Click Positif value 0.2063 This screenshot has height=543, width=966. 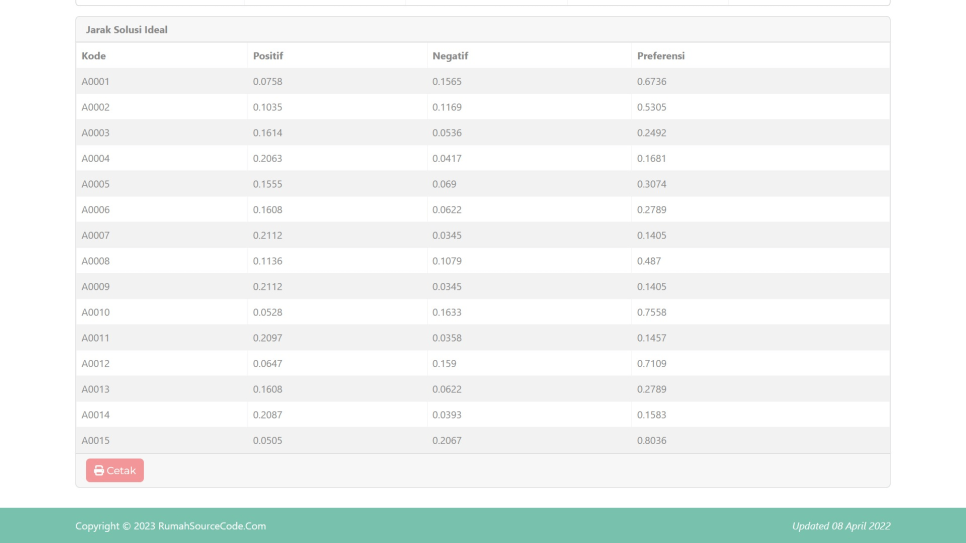(267, 158)
